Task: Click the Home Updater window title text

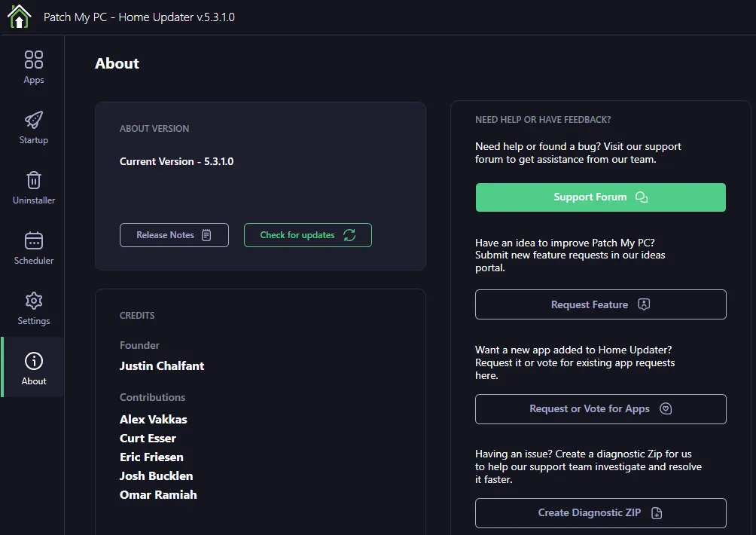Action: click(x=139, y=17)
